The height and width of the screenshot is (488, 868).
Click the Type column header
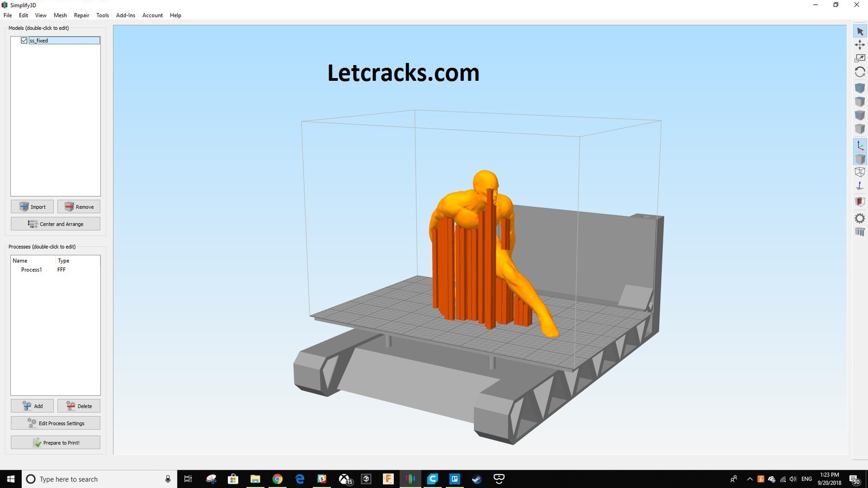(63, 261)
